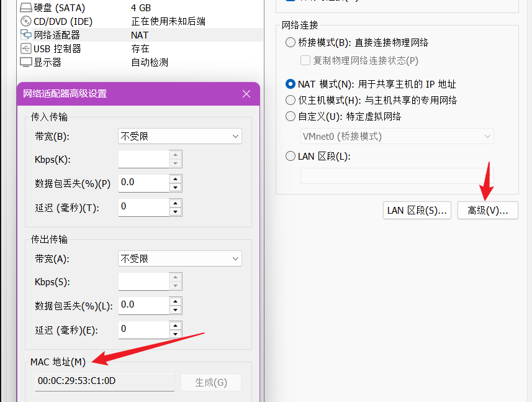Select the network adapter device icon
The width and height of the screenshot is (532, 402).
tap(26, 35)
